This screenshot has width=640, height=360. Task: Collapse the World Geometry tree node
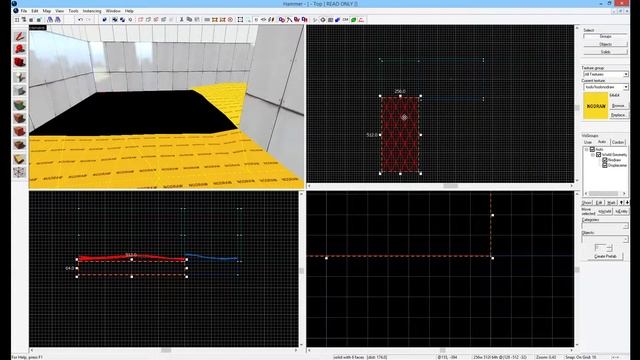tap(593, 155)
